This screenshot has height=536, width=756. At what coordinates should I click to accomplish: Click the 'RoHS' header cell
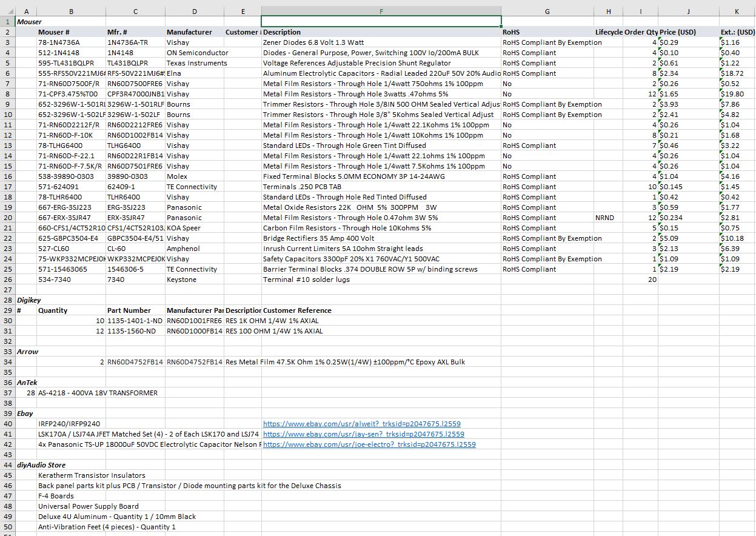[547, 32]
